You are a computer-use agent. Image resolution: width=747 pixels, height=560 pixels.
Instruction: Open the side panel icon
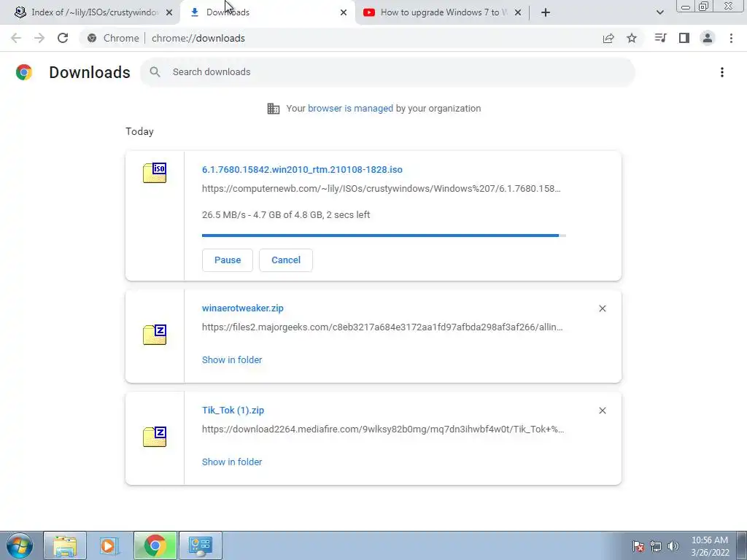[684, 38]
